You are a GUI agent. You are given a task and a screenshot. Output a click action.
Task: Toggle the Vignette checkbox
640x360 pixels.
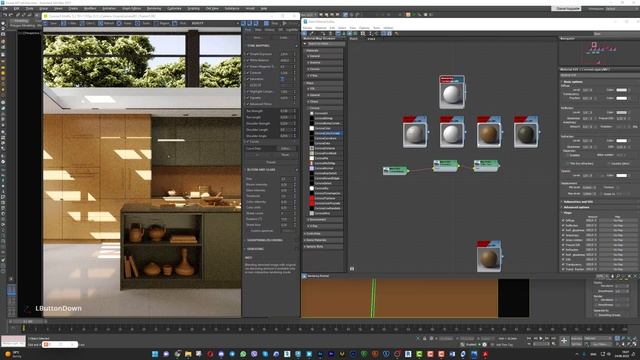248,98
